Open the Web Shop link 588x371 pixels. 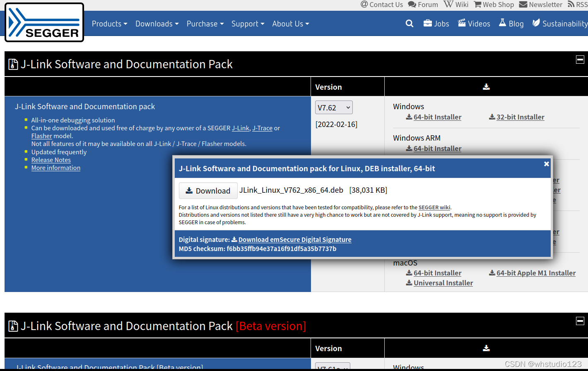point(494,5)
